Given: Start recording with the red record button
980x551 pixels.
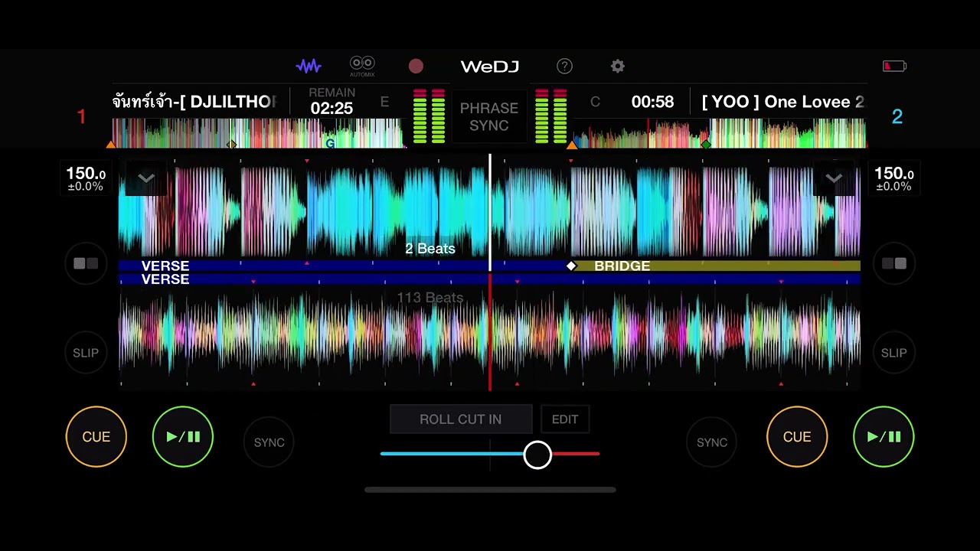Looking at the screenshot, I should tap(416, 67).
